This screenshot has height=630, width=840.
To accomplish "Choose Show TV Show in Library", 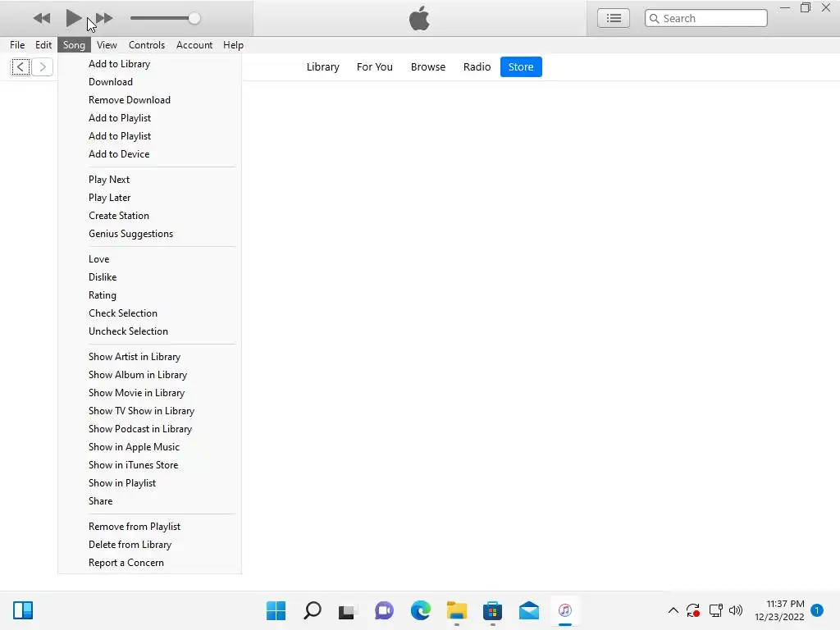I will click(149, 411).
